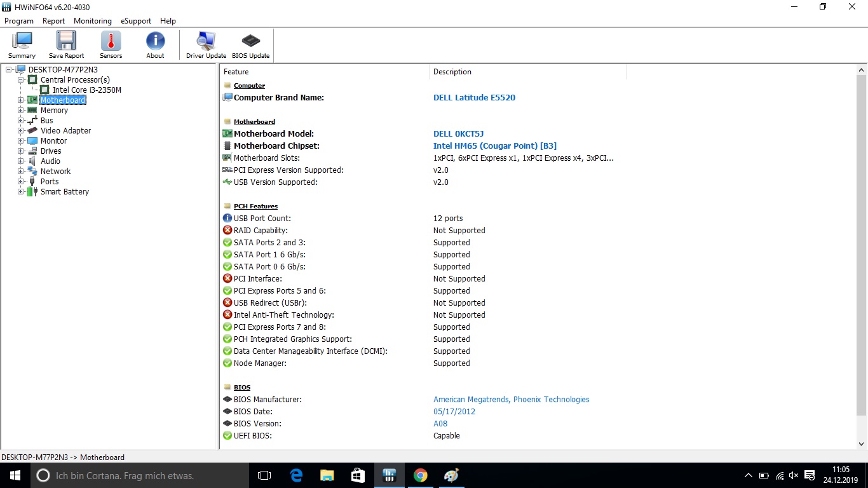The height and width of the screenshot is (488, 868).
Task: Expand the Memory tree node
Action: [x=21, y=111]
